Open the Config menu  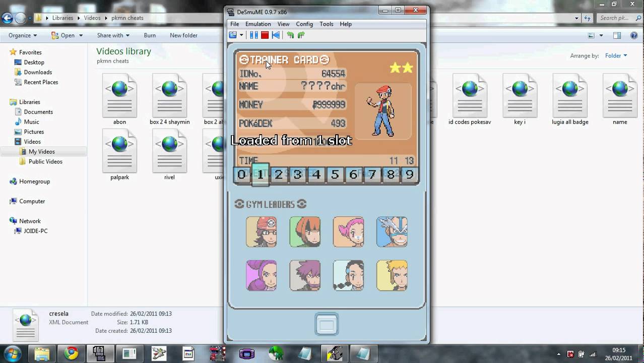tap(304, 24)
